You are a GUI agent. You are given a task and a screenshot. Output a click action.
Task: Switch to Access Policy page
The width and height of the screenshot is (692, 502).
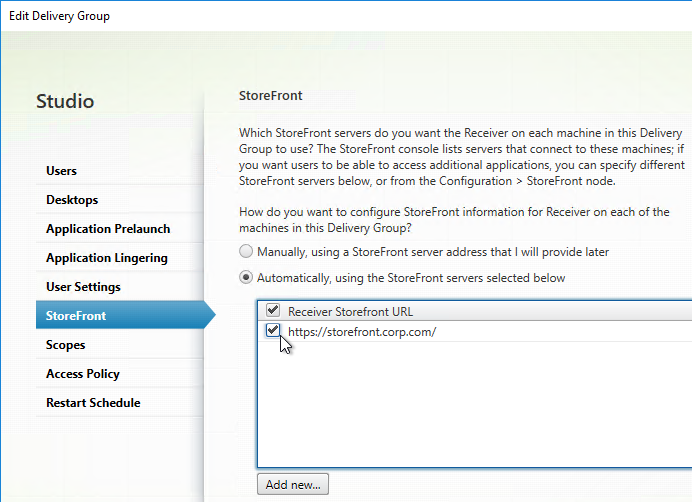(120, 374)
